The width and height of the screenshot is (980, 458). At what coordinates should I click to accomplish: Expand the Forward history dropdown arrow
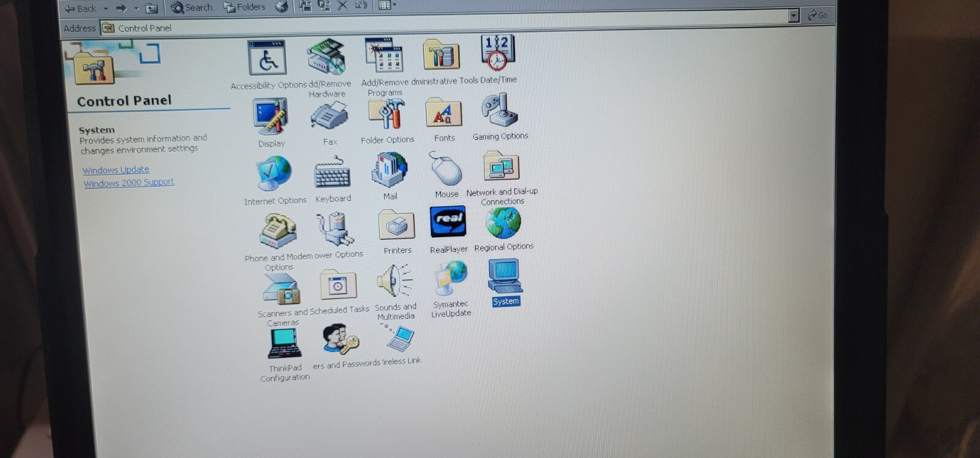(x=137, y=8)
